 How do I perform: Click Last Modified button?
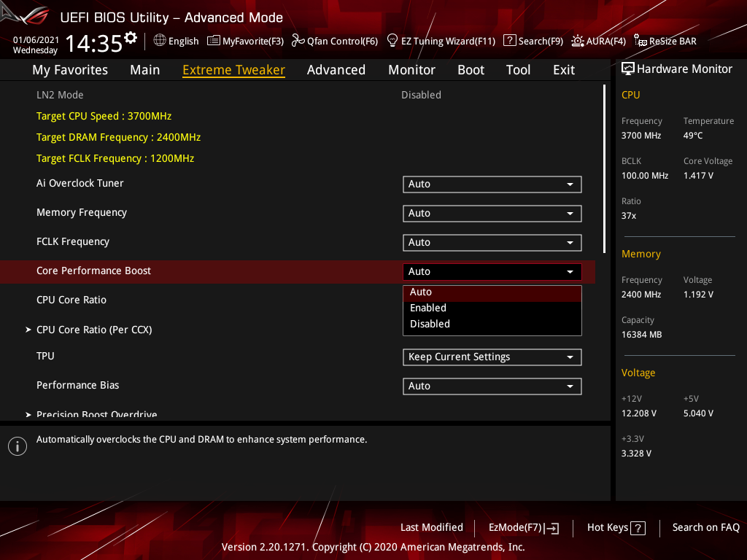(432, 528)
